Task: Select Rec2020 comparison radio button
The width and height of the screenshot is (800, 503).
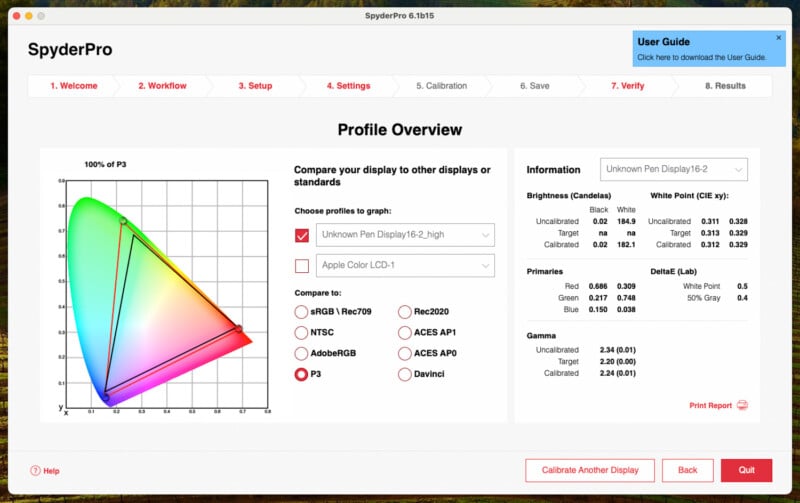Action: pyautogui.click(x=405, y=312)
